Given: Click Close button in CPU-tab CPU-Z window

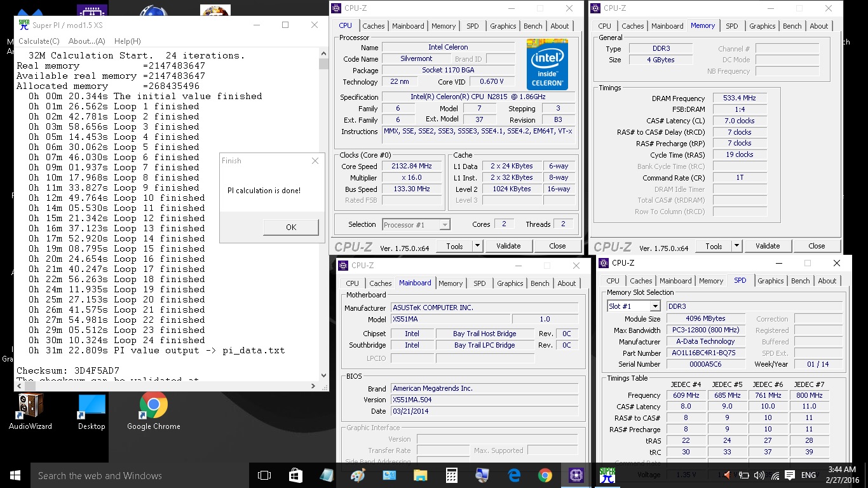Looking at the screenshot, I should pyautogui.click(x=557, y=246).
